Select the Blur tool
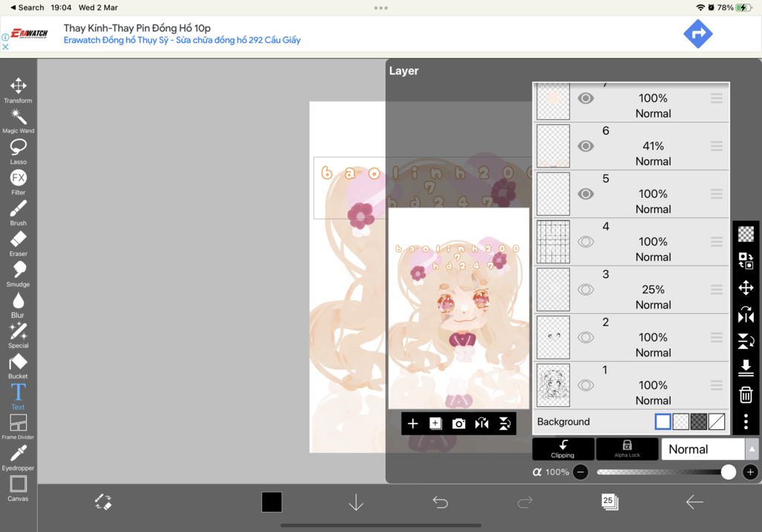The height and width of the screenshot is (532, 762). [x=18, y=304]
